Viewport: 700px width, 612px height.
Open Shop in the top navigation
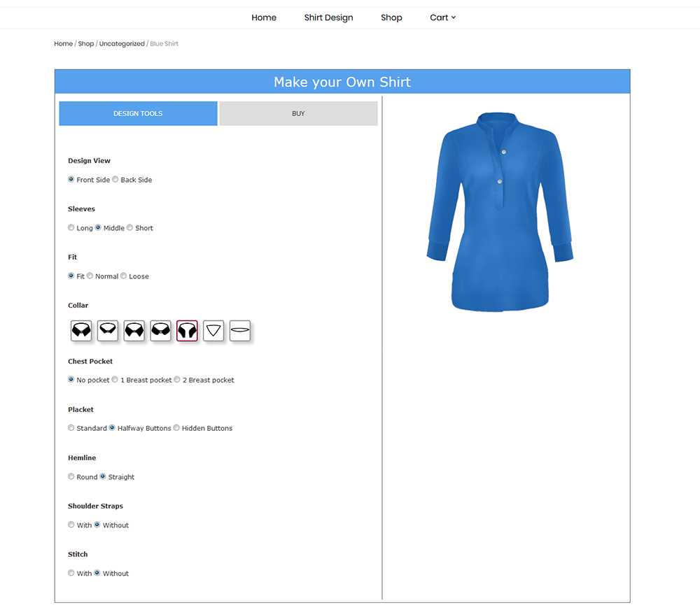[391, 17]
